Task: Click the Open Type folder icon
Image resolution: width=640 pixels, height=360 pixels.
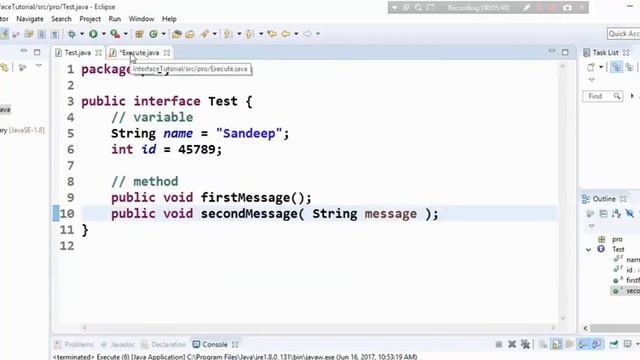Action: (176, 34)
